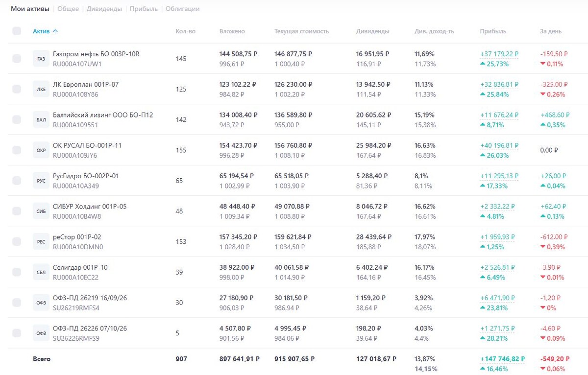Click dividends amount 20 605,62 ₽
Viewport: 588px width, 375px height.
pyautogui.click(x=374, y=115)
